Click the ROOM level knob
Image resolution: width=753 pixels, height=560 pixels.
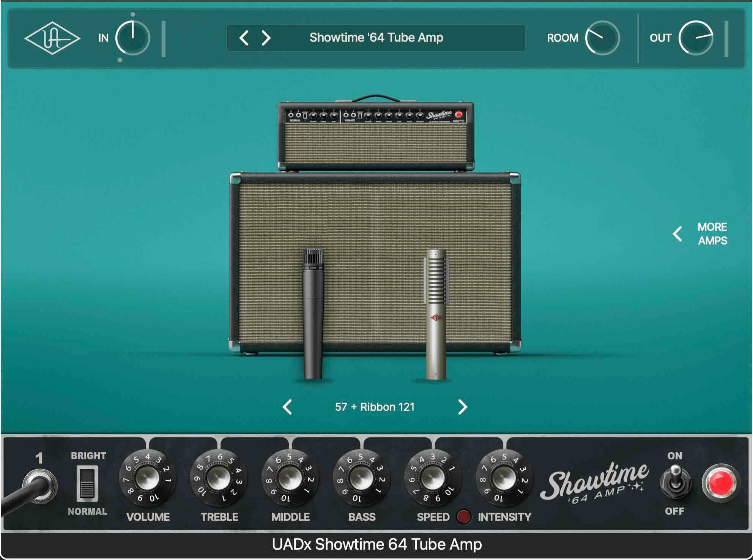tap(602, 38)
